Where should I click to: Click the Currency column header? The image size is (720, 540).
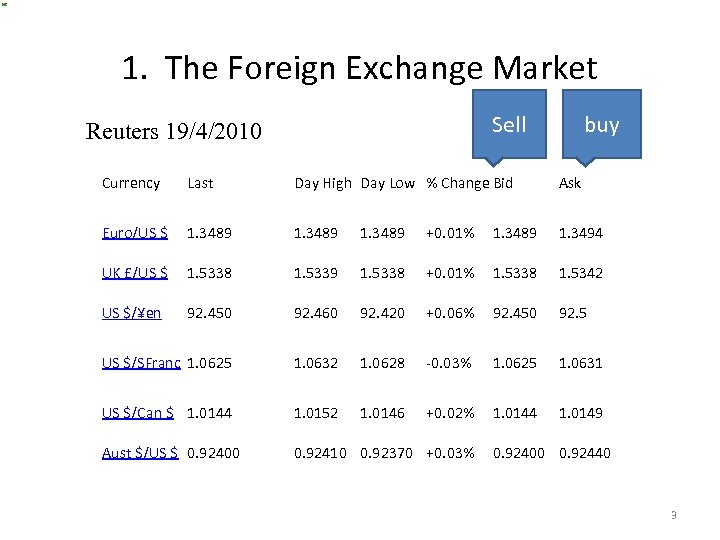(131, 183)
